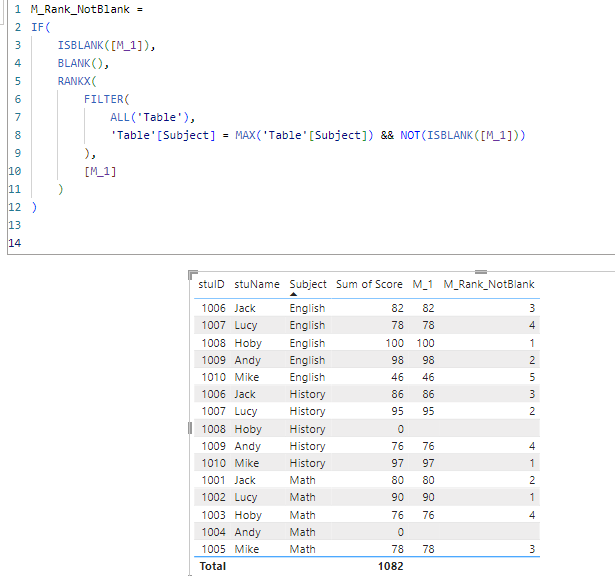Click History in Jack's 86 row

coord(308,394)
